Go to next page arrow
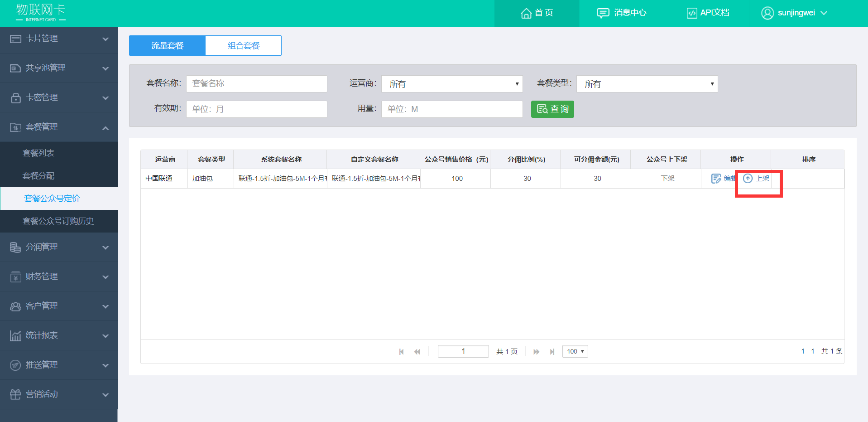 pyautogui.click(x=537, y=352)
